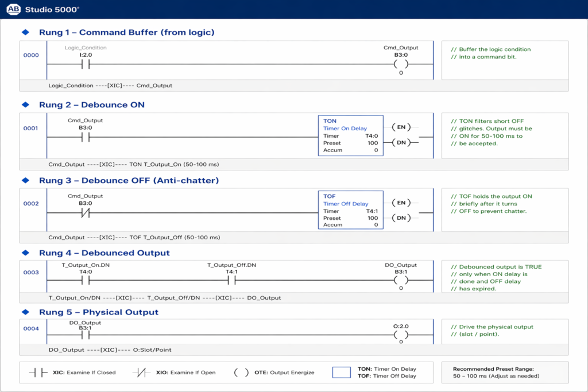Click the timer block symbol in the legend
Image resolution: width=588 pixels, height=392 pixels.
click(x=341, y=372)
